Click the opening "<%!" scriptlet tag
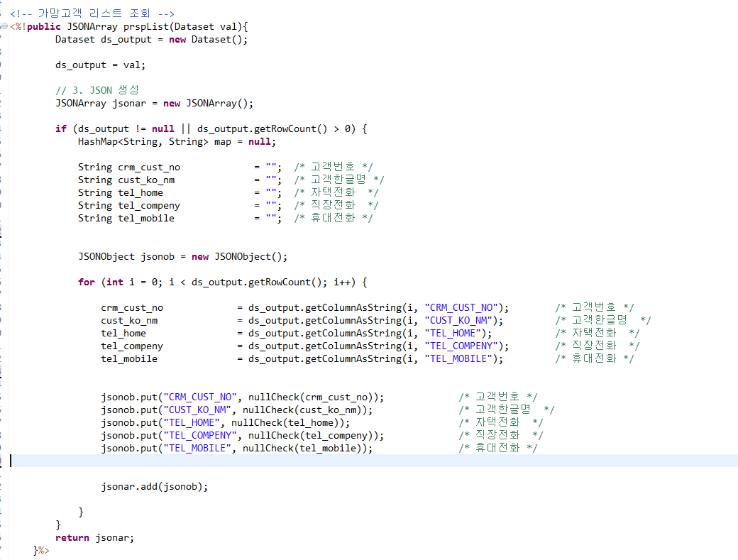738x560 pixels. tap(18, 27)
